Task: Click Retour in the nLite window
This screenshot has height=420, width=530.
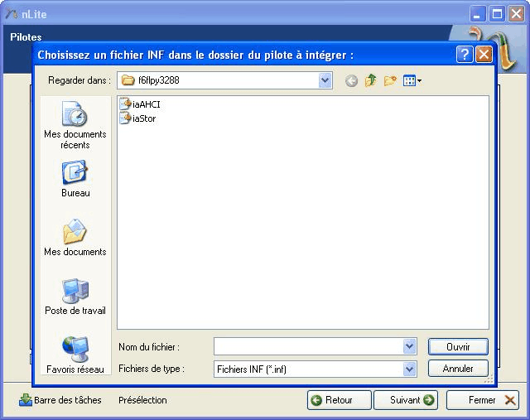Action: click(339, 400)
